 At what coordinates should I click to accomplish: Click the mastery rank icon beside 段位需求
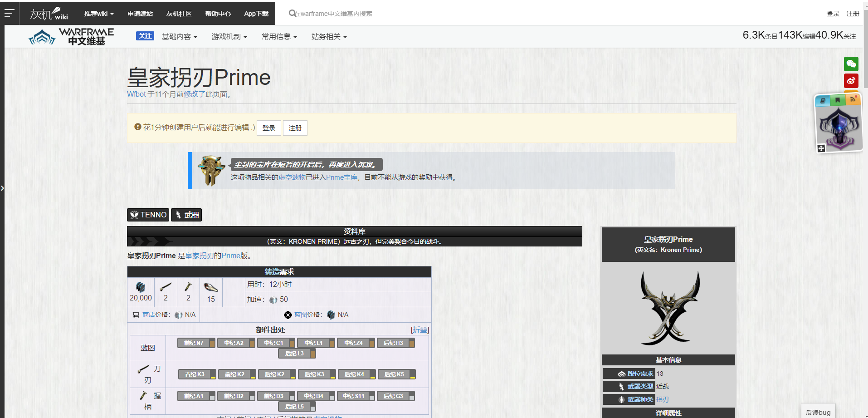point(622,374)
